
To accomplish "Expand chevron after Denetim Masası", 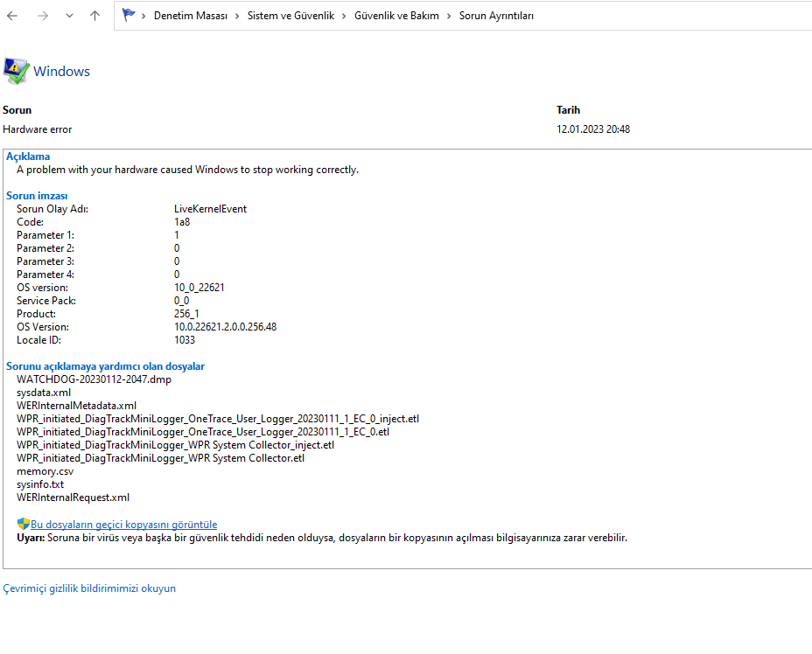I will (x=237, y=16).
